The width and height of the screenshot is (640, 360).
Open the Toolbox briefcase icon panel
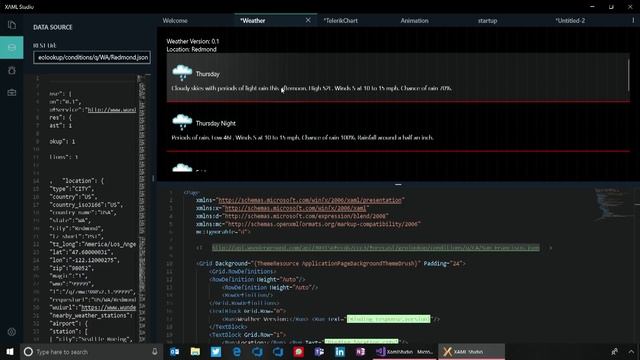(12, 93)
